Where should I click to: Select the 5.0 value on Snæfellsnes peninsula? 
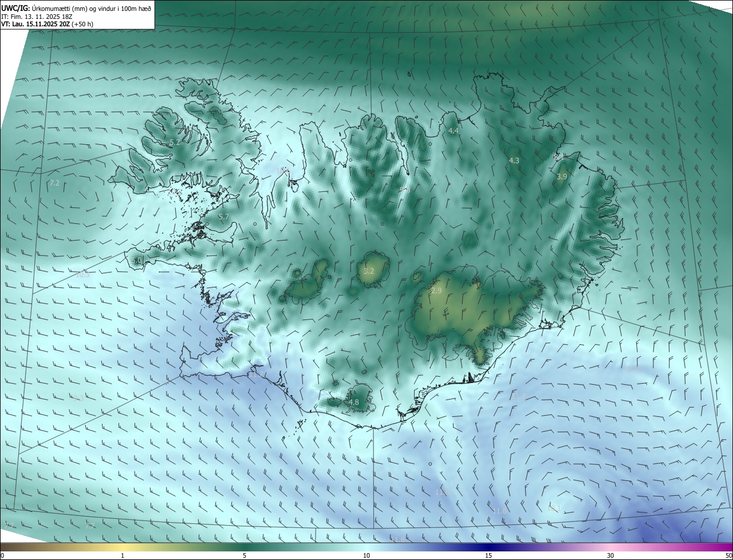coord(136,261)
